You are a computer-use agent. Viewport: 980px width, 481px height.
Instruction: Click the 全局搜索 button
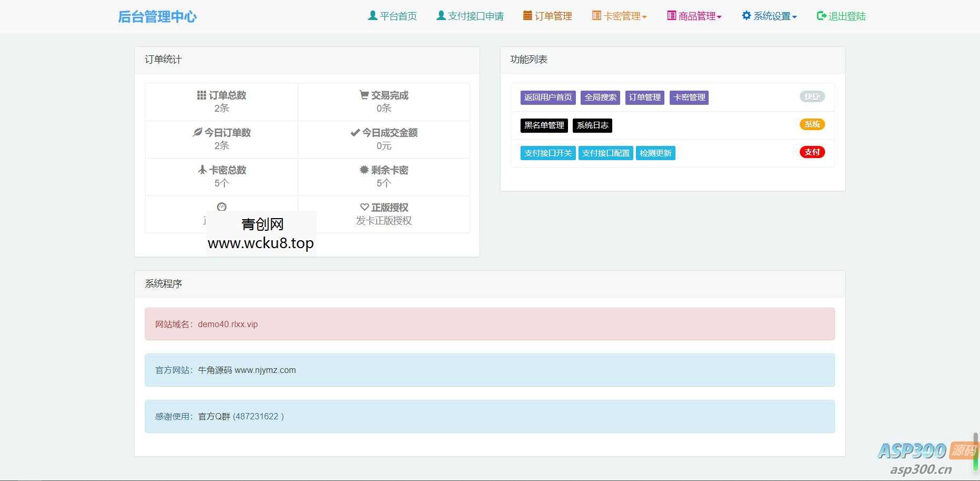click(x=601, y=97)
